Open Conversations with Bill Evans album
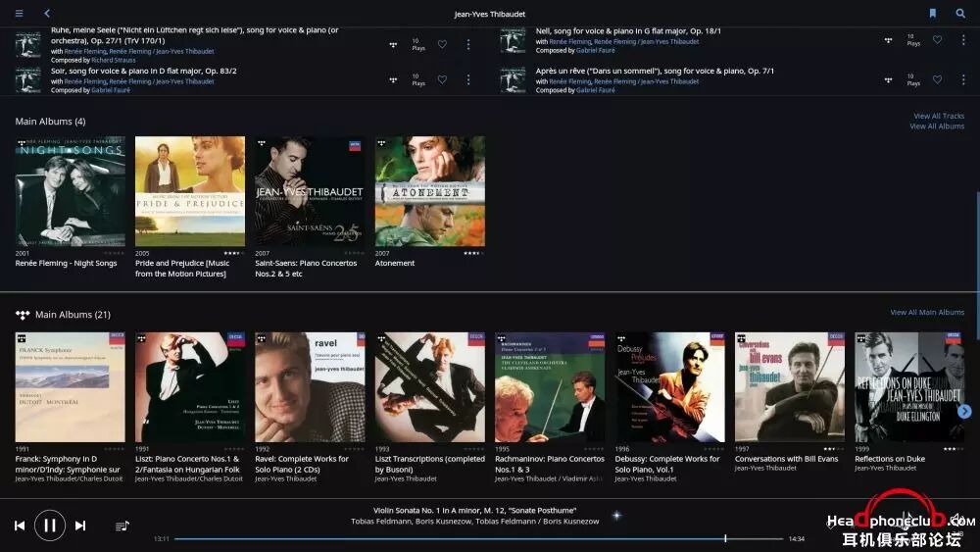This screenshot has height=552, width=980. coord(790,387)
